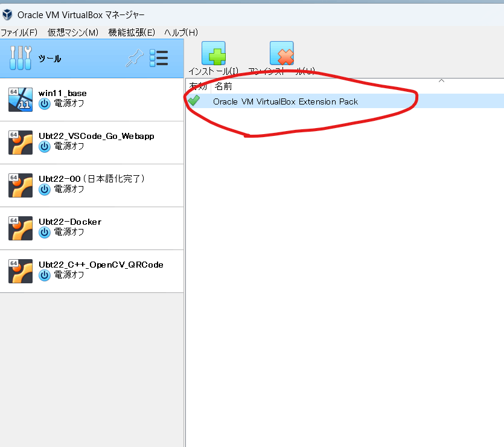This screenshot has height=447, width=504.
Task: Click the Ubt22_VSCode_Go_Webapp Ubuntu icon
Action: tap(21, 143)
